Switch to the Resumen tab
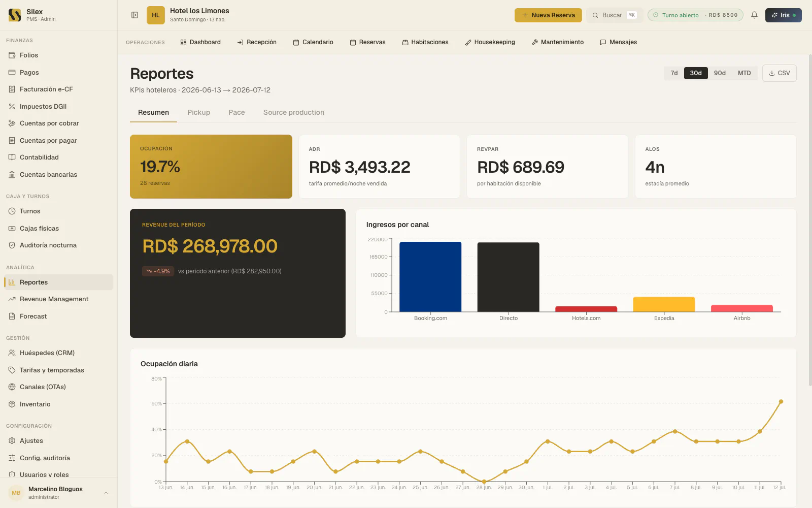This screenshot has height=508, width=812. pos(153,113)
